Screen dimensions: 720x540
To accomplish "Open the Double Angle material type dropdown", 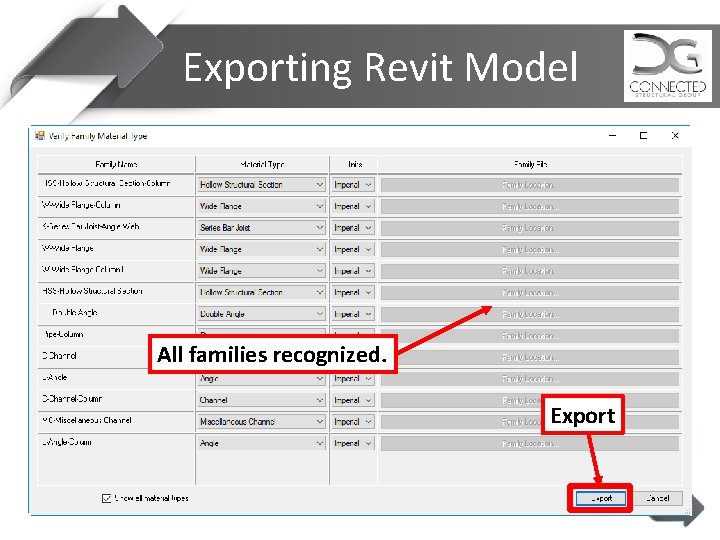I will click(x=261, y=314).
